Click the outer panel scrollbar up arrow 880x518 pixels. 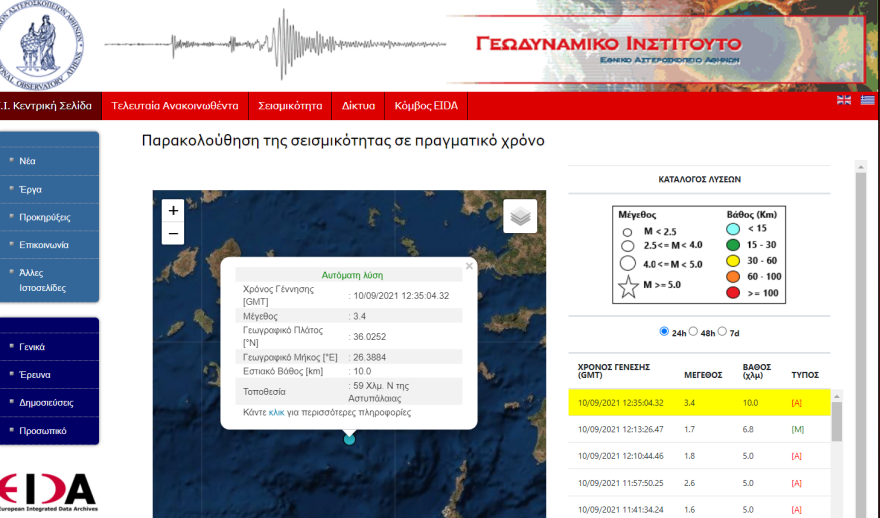860,167
